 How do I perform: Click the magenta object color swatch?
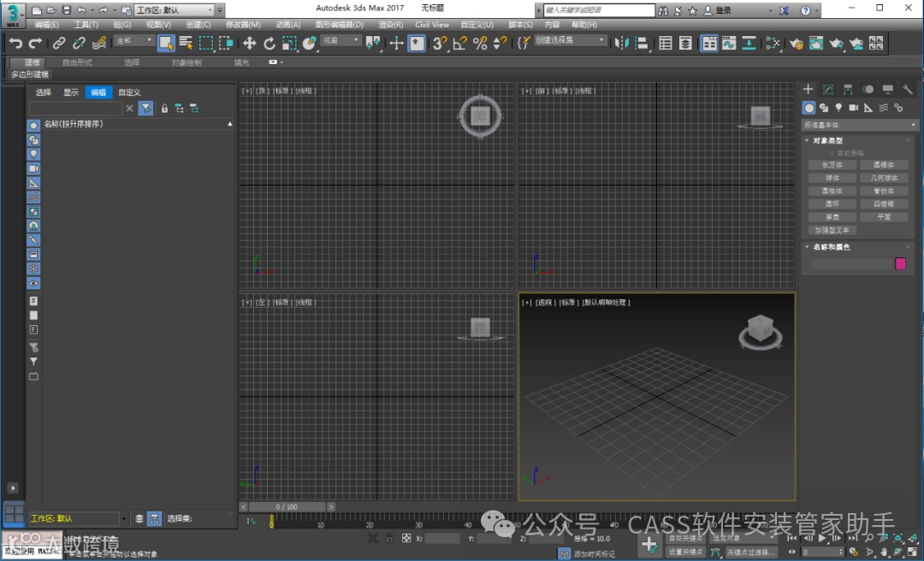pos(900,263)
